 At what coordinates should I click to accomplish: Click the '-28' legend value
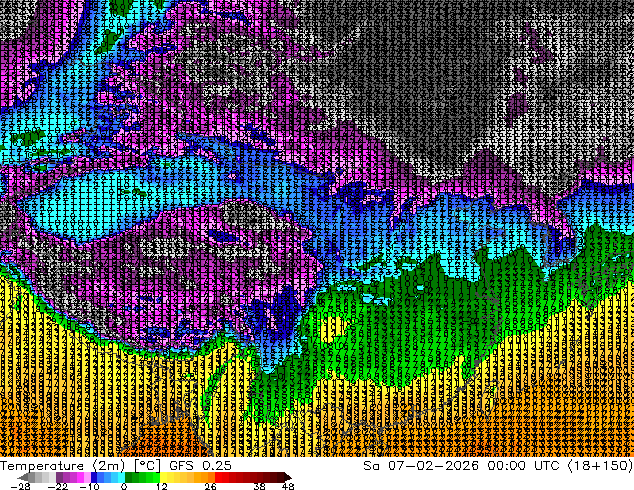click(x=20, y=486)
